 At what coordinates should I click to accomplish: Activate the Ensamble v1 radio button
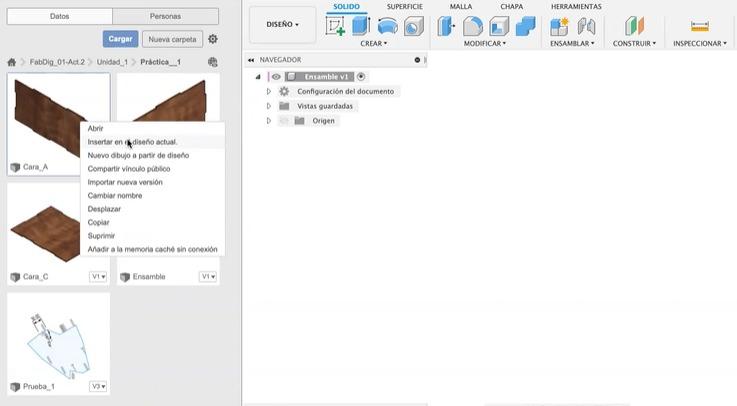click(361, 76)
